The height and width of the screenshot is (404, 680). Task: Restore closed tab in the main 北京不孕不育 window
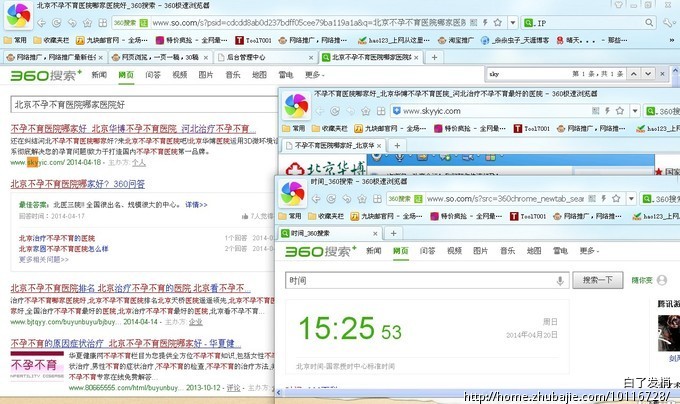point(72,23)
